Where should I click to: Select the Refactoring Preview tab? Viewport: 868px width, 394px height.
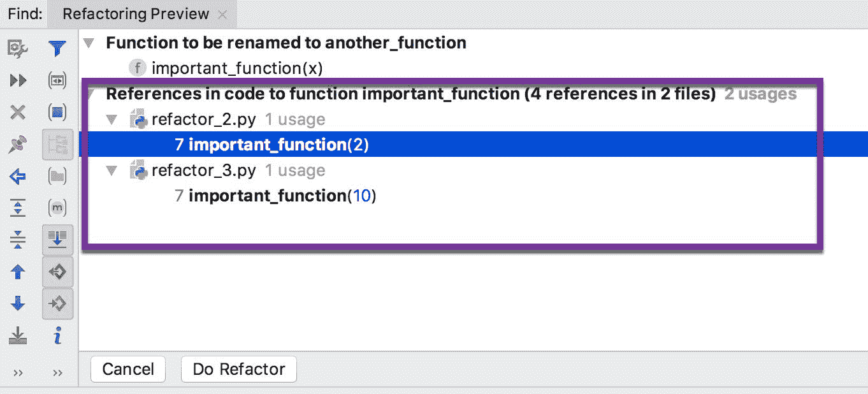(136, 13)
